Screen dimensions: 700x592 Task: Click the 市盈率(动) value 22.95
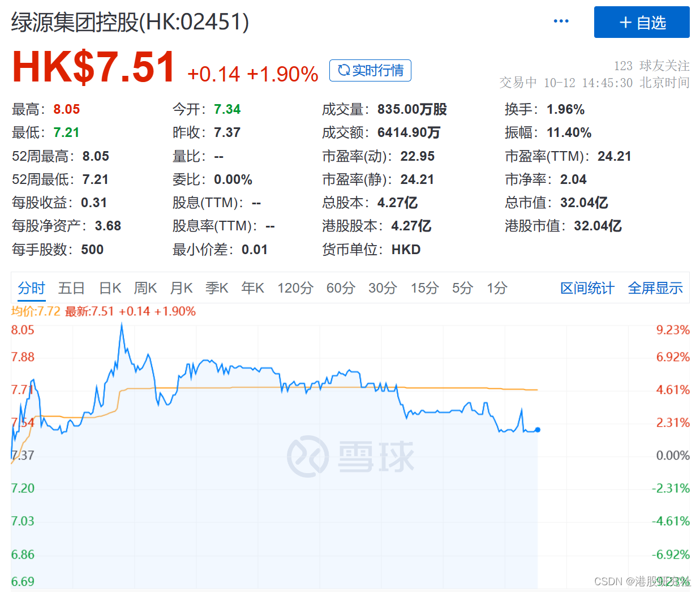coord(418,156)
